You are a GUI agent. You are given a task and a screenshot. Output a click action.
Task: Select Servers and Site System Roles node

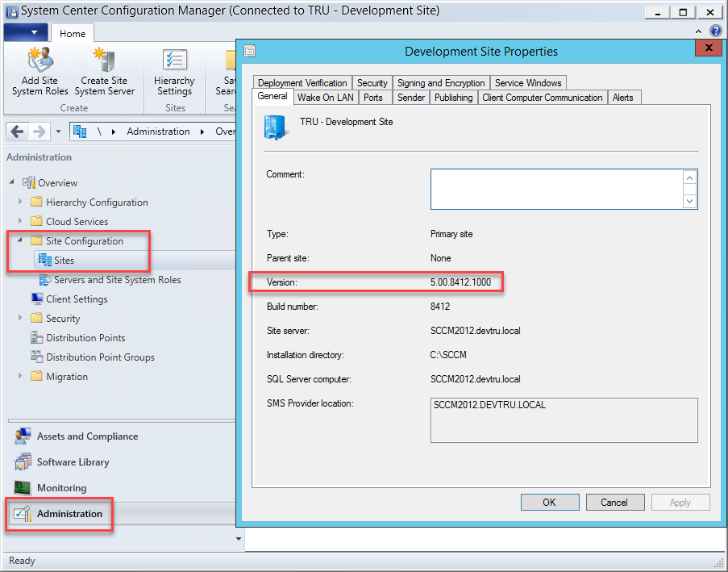(117, 280)
